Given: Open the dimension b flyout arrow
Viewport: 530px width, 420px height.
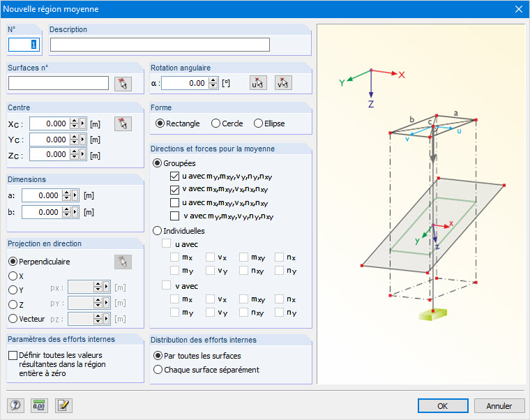Looking at the screenshot, I should click(75, 212).
